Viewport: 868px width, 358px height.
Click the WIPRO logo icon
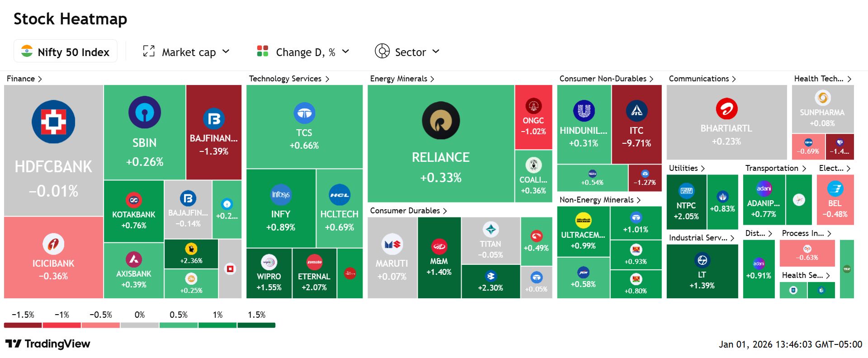(x=269, y=262)
